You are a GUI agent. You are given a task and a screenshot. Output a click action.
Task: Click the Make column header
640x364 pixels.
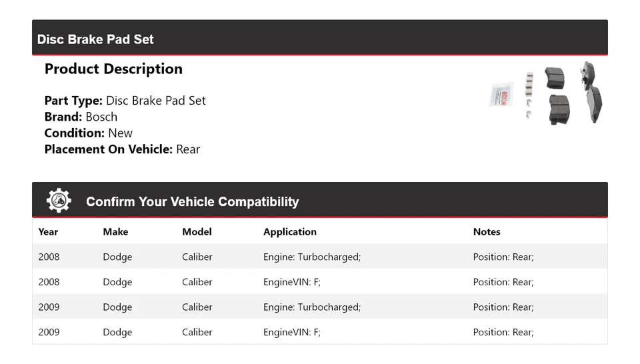(115, 232)
